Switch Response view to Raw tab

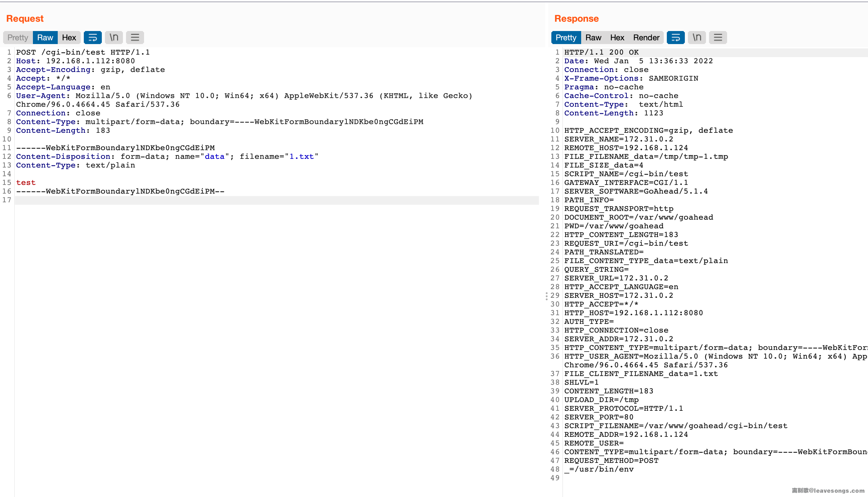[x=593, y=38]
